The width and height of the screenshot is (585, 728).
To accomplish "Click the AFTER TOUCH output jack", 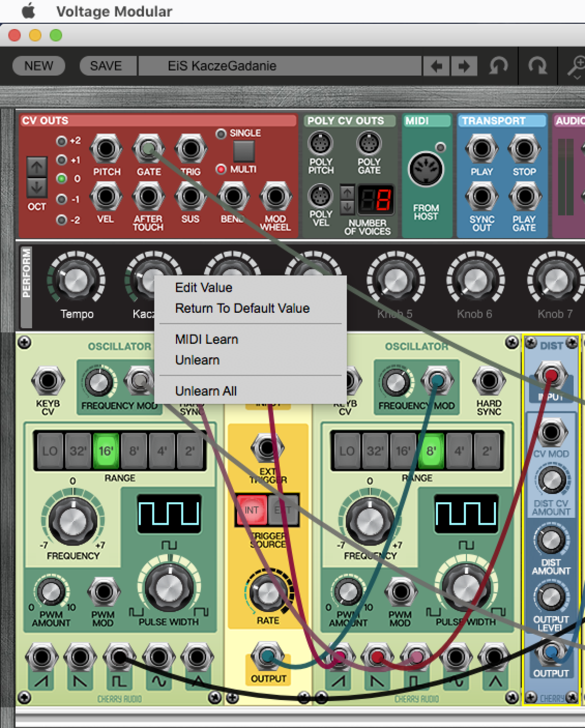I will (x=148, y=196).
